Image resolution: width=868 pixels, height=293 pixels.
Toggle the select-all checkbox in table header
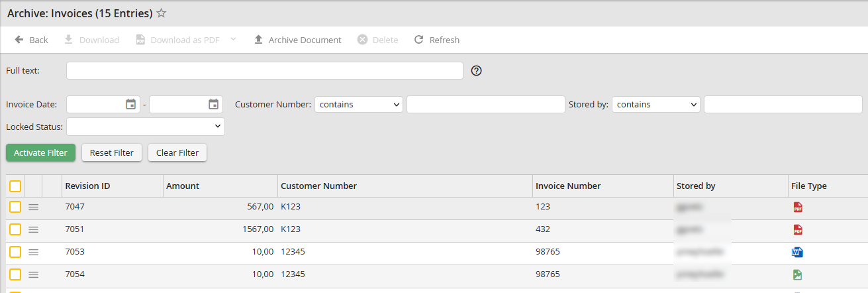tap(15, 186)
